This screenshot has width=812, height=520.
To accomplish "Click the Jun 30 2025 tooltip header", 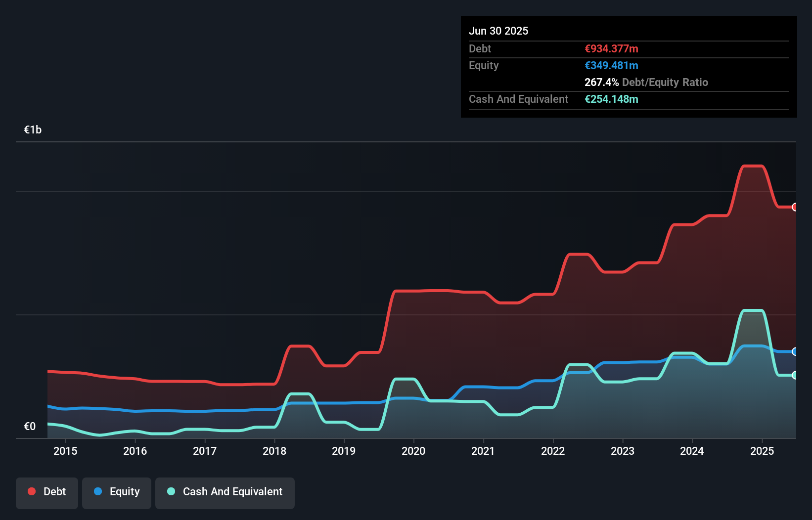I will [498, 31].
